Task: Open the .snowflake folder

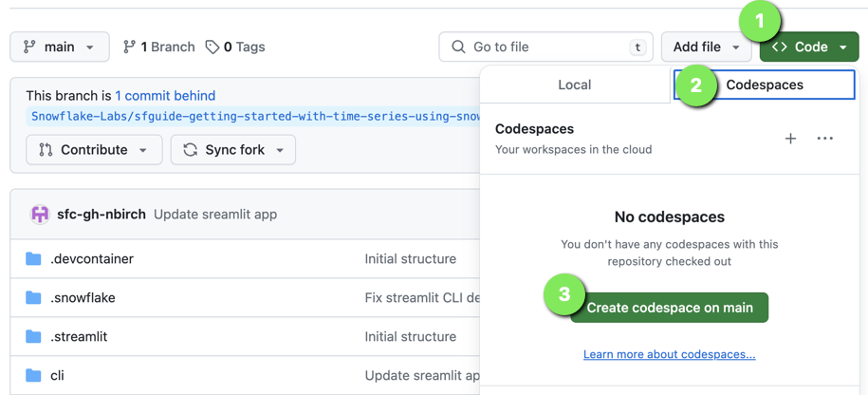Action: (83, 297)
